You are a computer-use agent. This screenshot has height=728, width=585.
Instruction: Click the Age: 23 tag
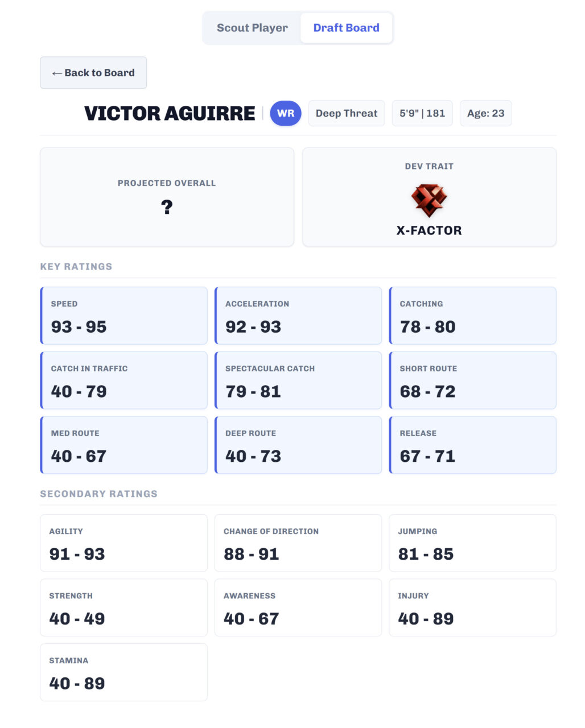point(485,113)
